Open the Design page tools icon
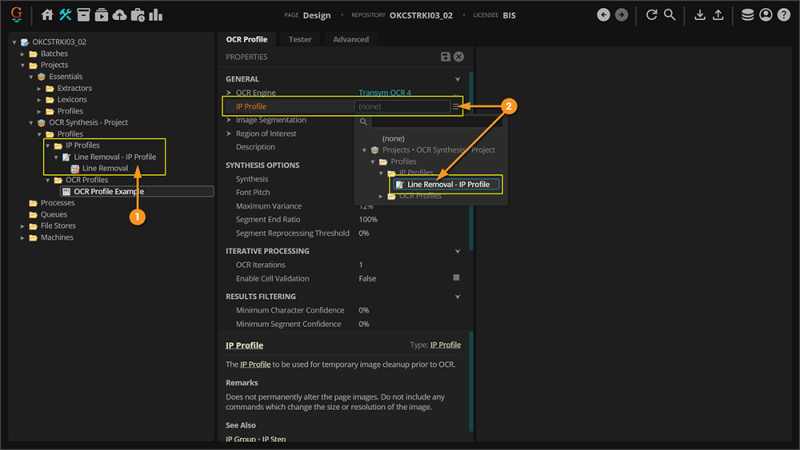The image size is (800, 450). 66,15
